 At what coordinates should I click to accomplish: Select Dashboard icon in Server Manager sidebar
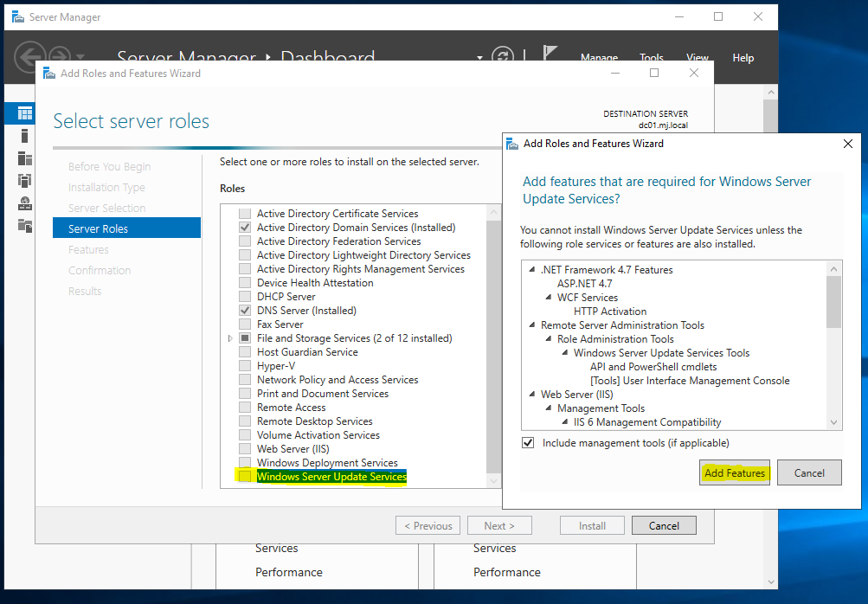(x=24, y=113)
